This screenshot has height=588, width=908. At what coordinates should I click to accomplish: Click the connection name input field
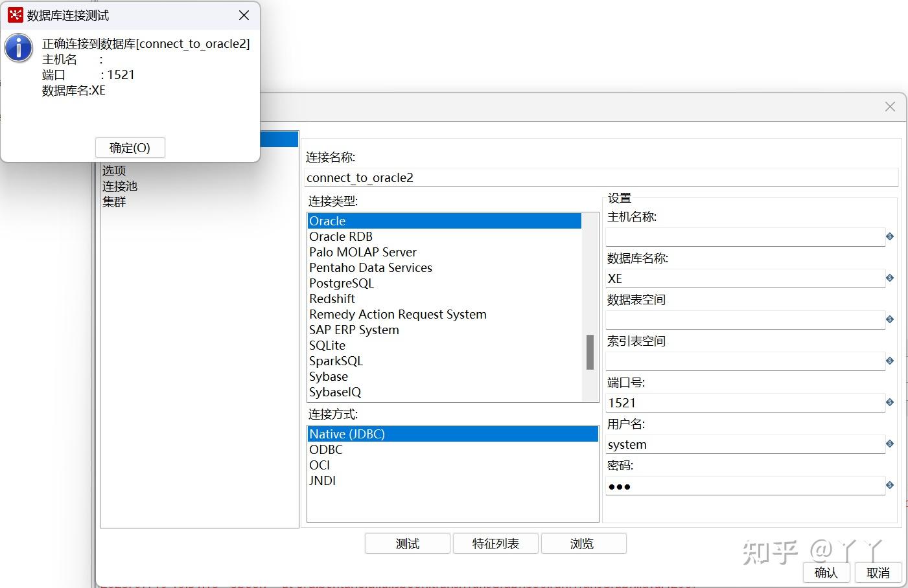pos(601,177)
